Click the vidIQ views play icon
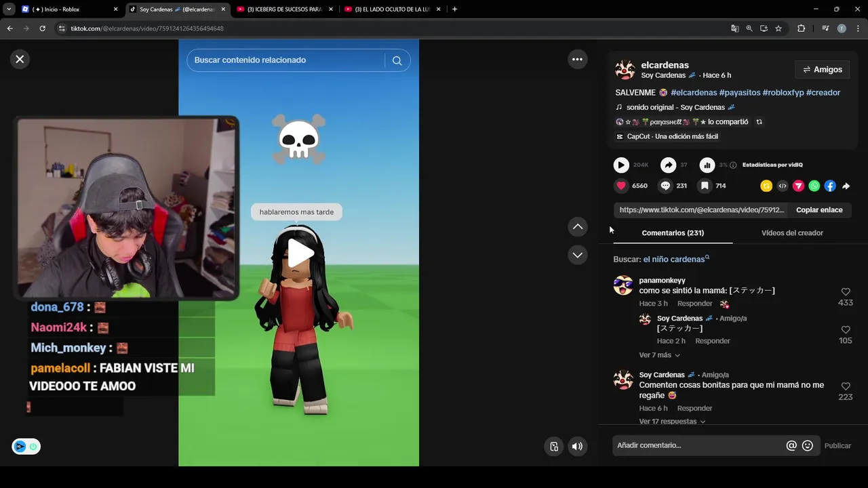 (x=621, y=165)
